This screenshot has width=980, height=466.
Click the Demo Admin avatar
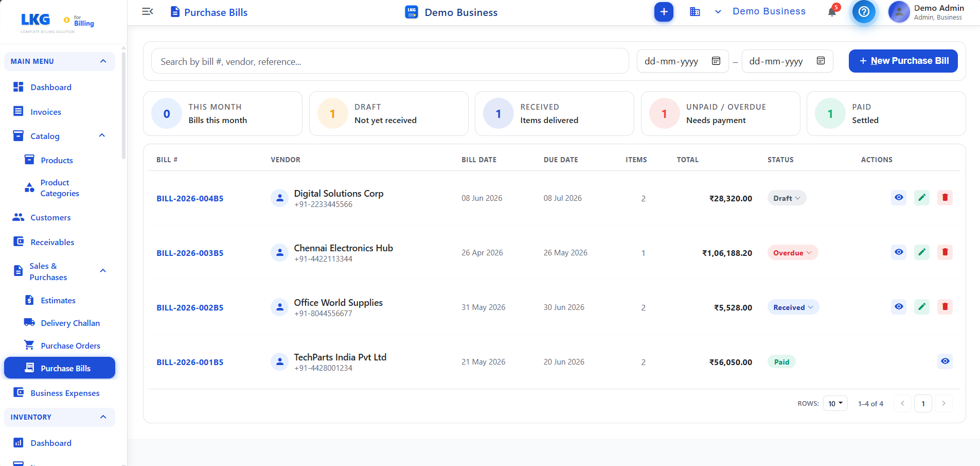[899, 12]
